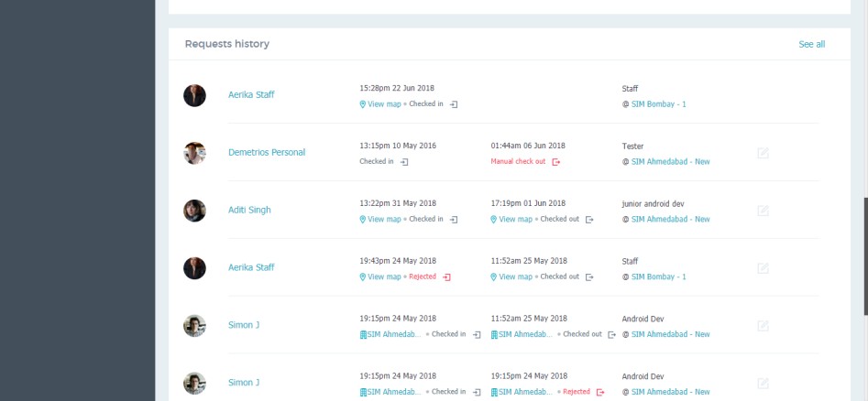View map for Aditi Singh 17:19pm check-out
868x401 pixels.
click(515, 220)
